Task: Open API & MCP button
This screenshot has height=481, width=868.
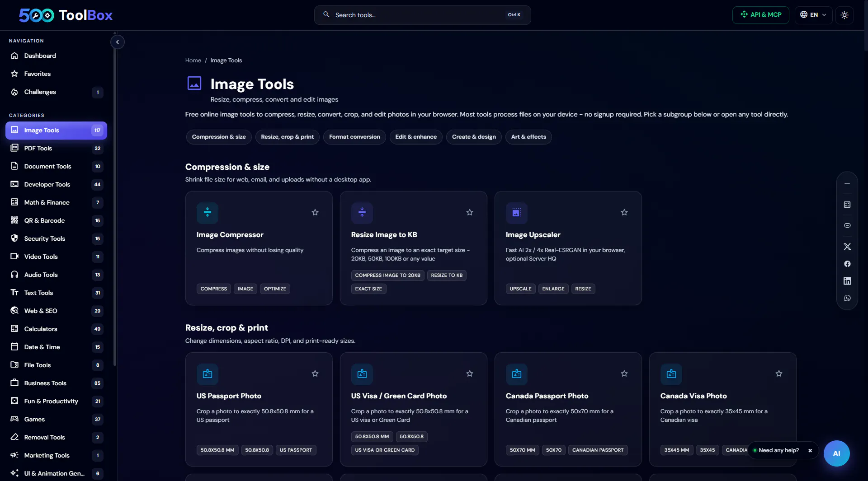Action: pyautogui.click(x=761, y=15)
